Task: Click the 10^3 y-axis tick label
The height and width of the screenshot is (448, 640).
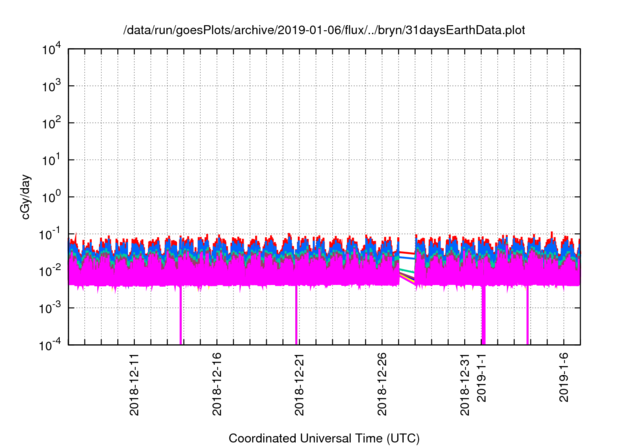Action: (x=52, y=86)
